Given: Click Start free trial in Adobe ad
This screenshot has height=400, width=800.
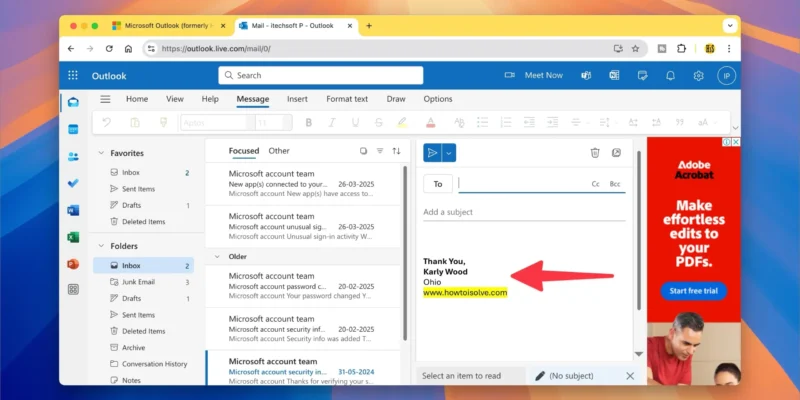Looking at the screenshot, I should point(693,291).
